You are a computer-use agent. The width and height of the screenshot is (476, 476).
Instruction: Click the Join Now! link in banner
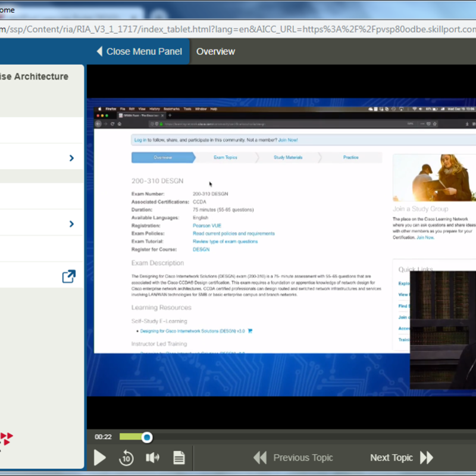click(288, 140)
